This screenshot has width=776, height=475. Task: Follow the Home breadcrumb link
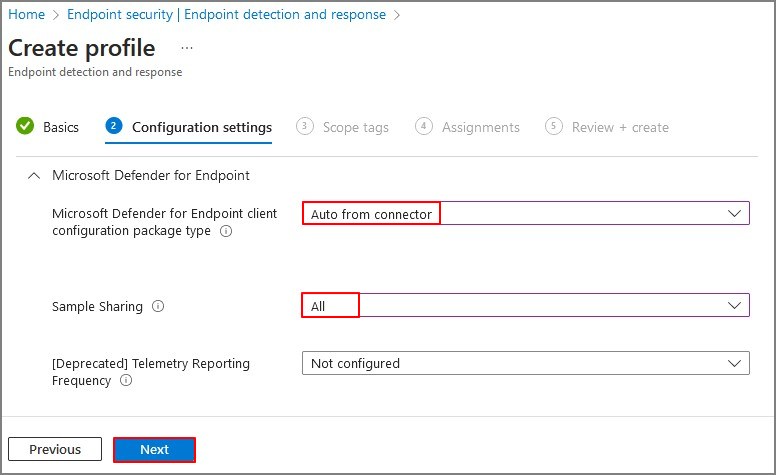[27, 14]
